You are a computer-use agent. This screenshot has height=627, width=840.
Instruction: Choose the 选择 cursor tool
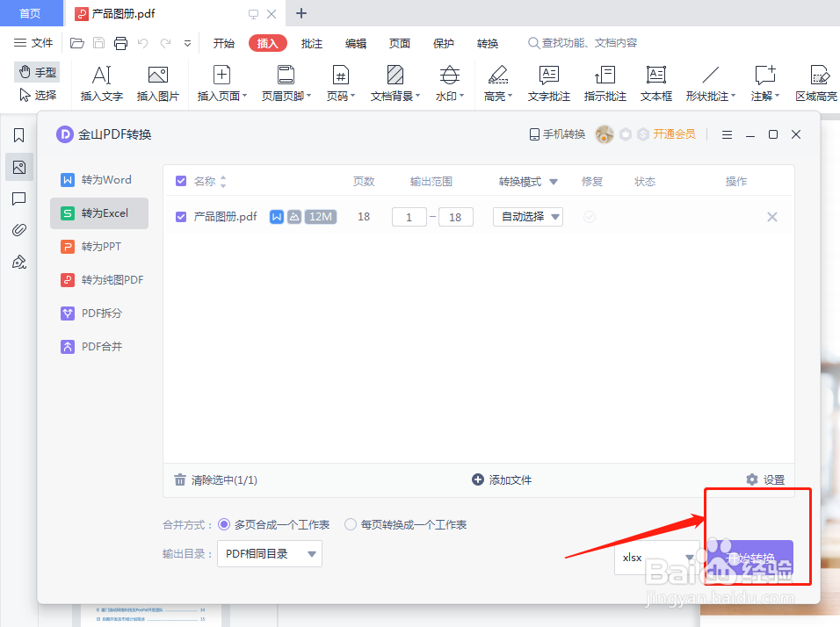[x=37, y=96]
